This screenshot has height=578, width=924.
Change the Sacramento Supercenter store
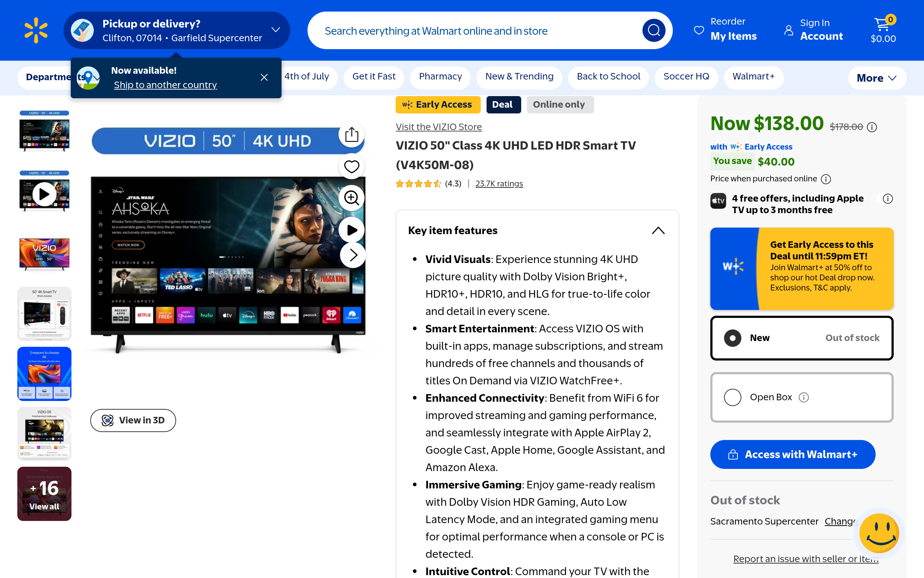pos(841,521)
